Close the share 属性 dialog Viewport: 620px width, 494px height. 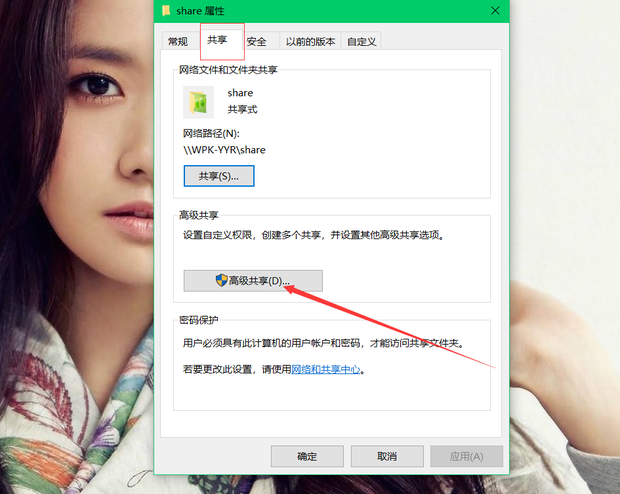coord(495,11)
